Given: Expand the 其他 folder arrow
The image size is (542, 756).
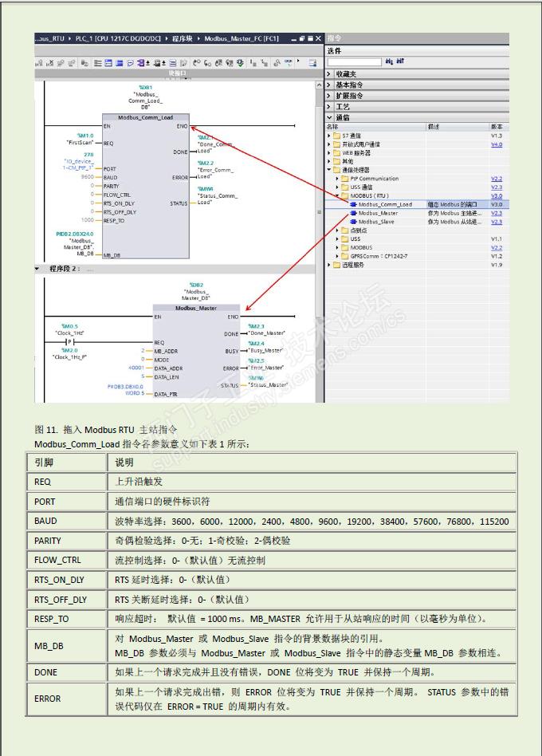Looking at the screenshot, I should 329,162.
